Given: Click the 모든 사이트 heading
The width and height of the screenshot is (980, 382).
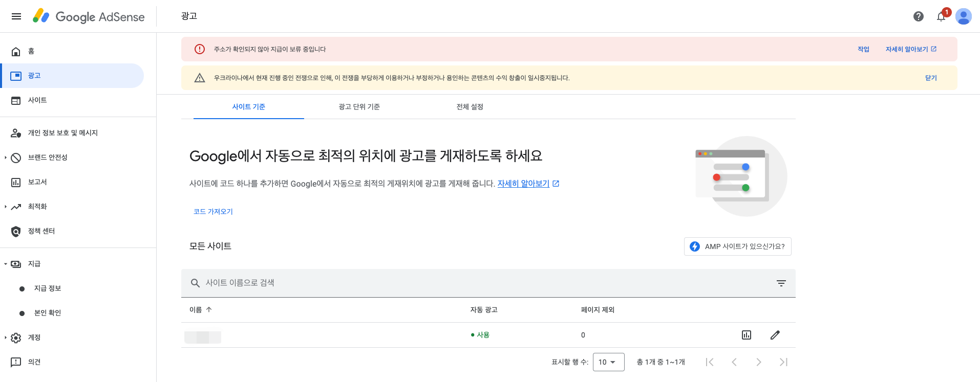Looking at the screenshot, I should (210, 246).
